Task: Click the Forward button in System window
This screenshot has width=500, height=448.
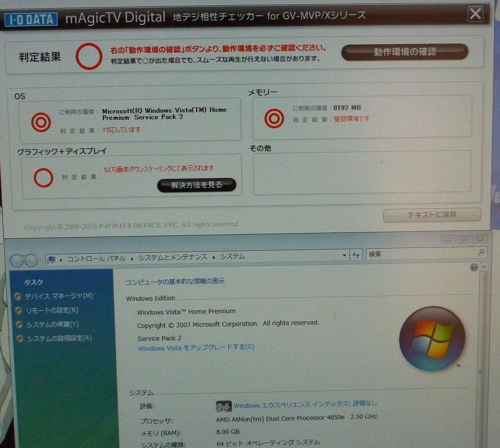Action: 31,260
